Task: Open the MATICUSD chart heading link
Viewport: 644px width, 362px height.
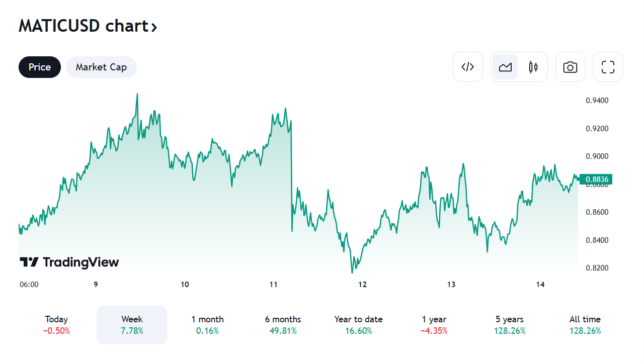Action: (x=84, y=26)
